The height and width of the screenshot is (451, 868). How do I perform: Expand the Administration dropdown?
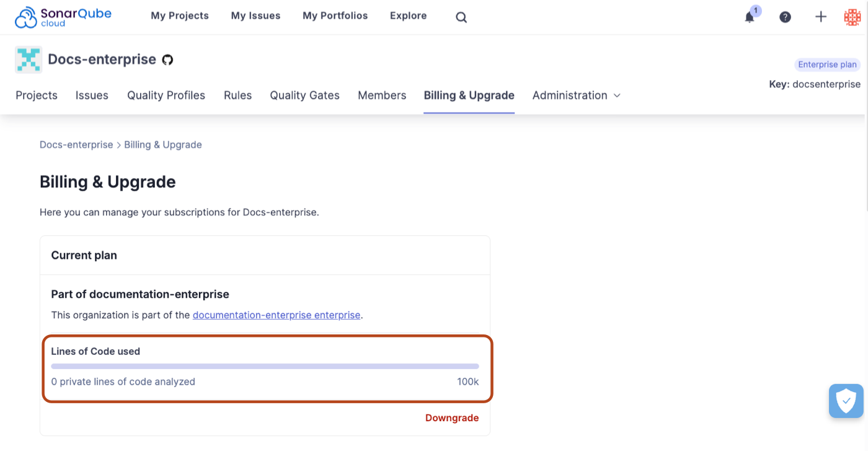[575, 96]
